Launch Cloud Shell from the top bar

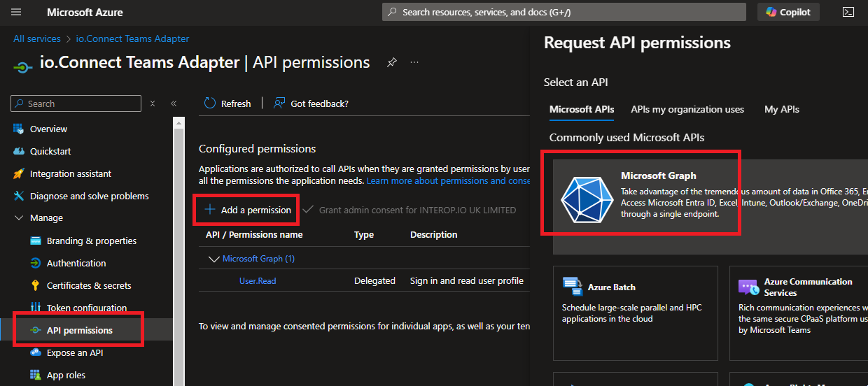click(848, 12)
